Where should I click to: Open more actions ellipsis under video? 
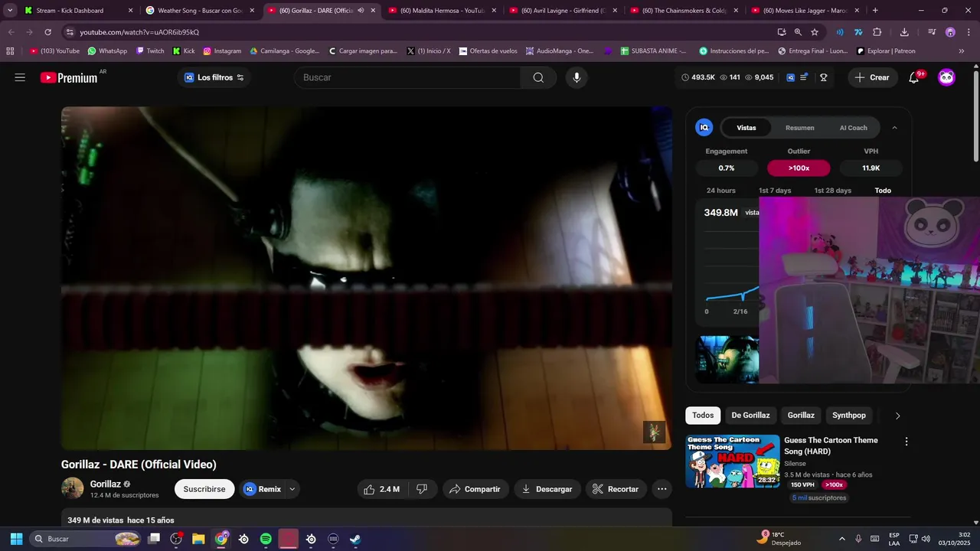pos(662,489)
